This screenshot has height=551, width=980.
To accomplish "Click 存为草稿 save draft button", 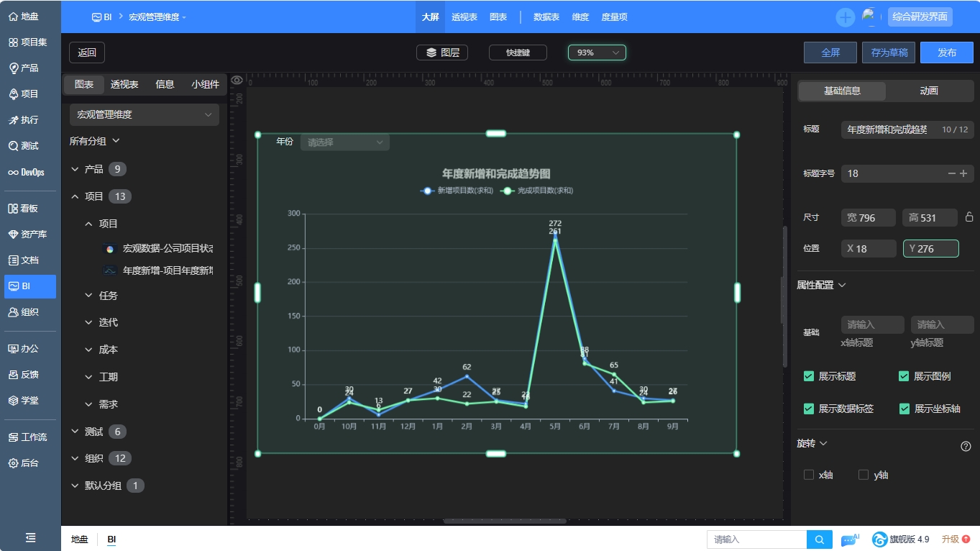I will coord(889,53).
